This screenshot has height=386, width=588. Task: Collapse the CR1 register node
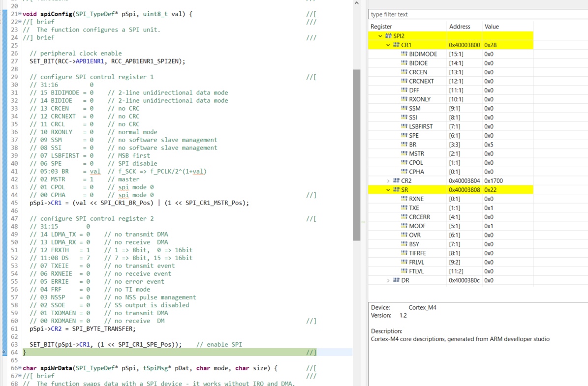[x=388, y=45]
